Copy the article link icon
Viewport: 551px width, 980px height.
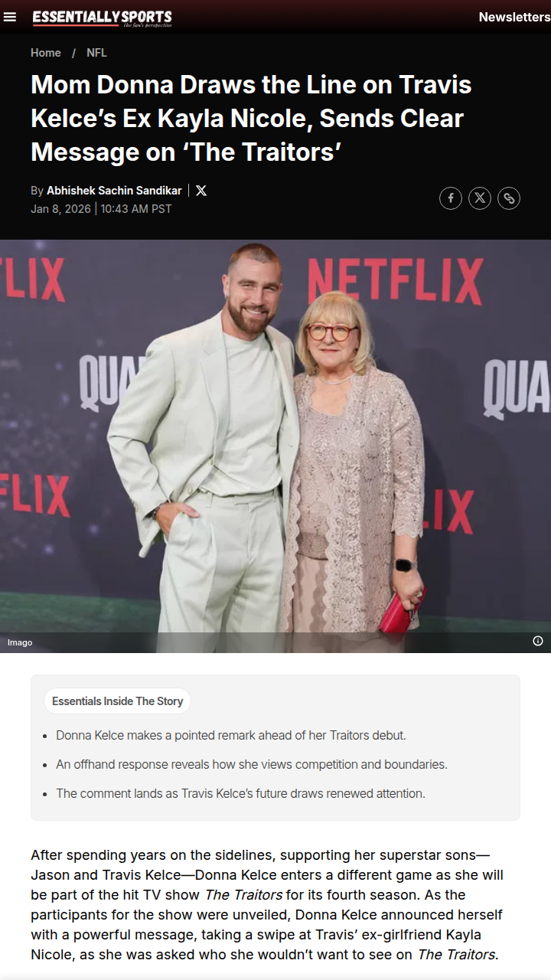click(509, 198)
